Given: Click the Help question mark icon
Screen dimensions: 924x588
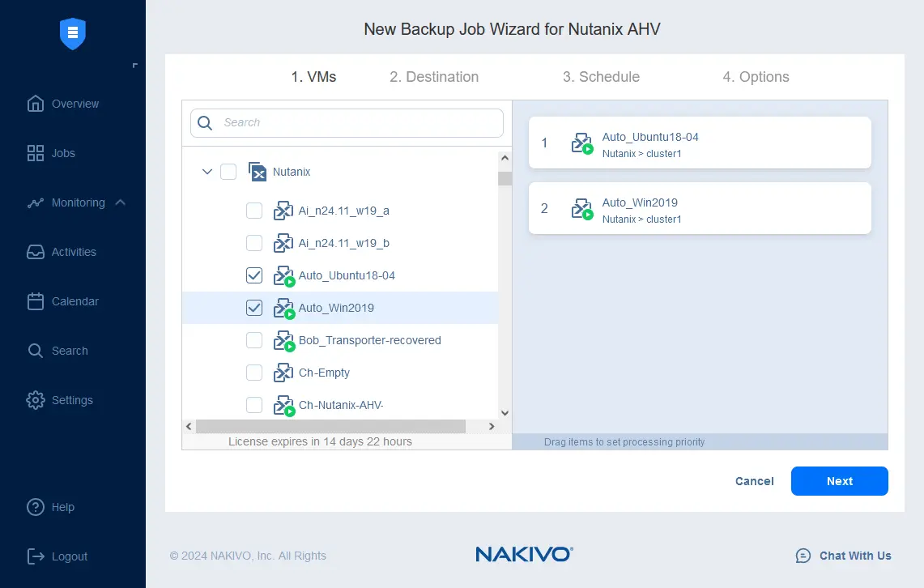Looking at the screenshot, I should pyautogui.click(x=36, y=507).
